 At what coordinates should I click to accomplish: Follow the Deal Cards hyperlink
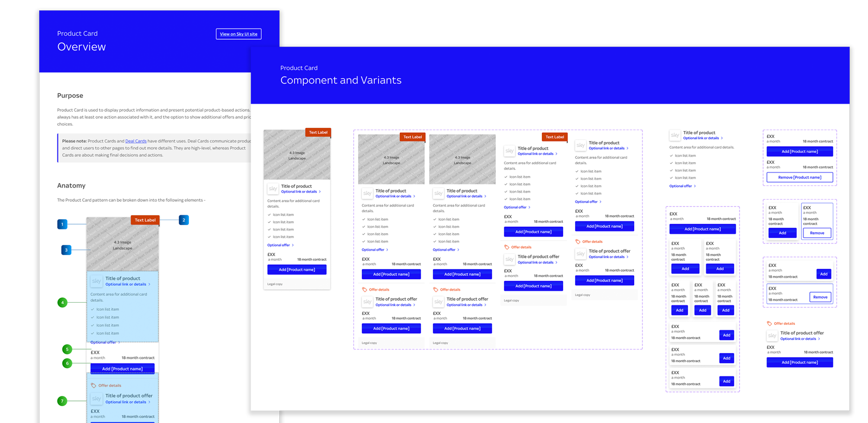pos(136,141)
